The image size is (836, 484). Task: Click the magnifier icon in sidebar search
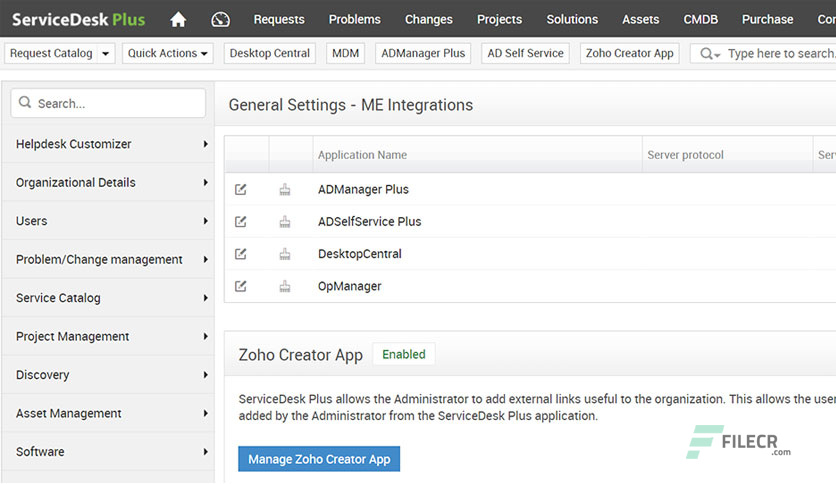point(25,102)
